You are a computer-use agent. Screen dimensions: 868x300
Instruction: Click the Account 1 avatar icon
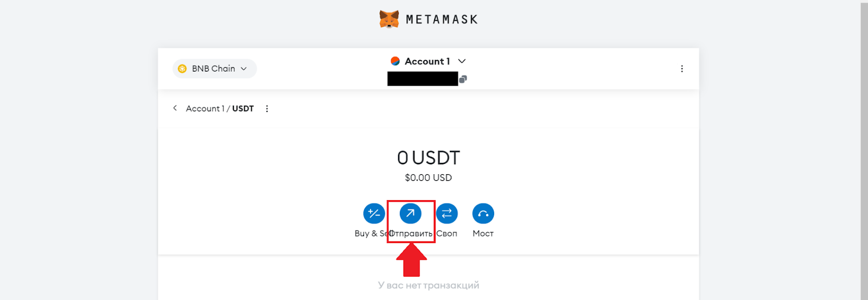[x=395, y=61]
